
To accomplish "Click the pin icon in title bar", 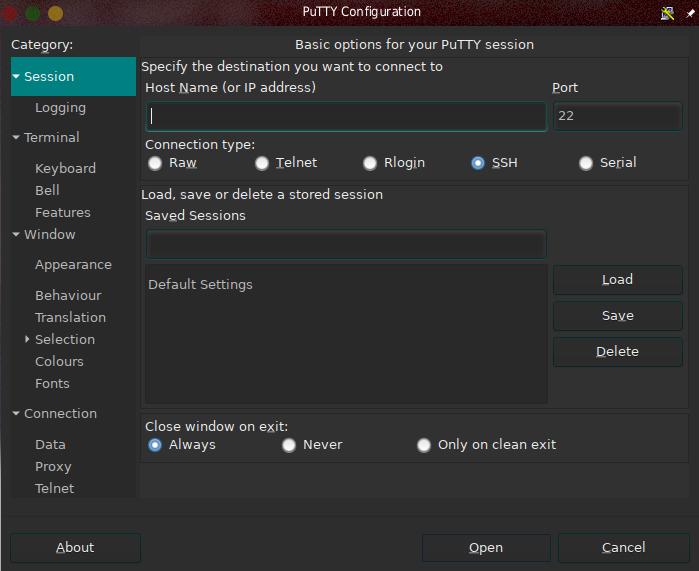I will pyautogui.click(x=690, y=13).
